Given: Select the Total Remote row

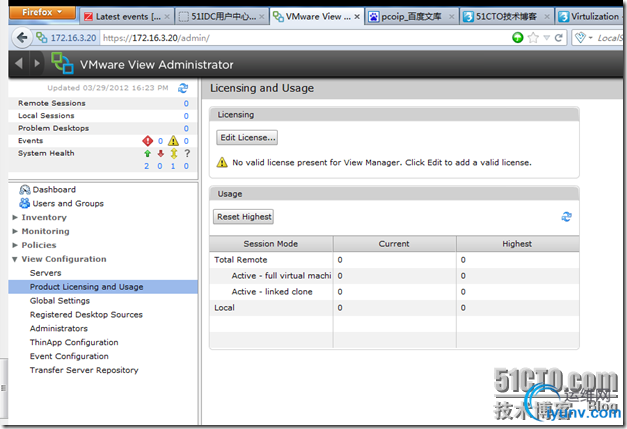Looking at the screenshot, I should [394, 260].
